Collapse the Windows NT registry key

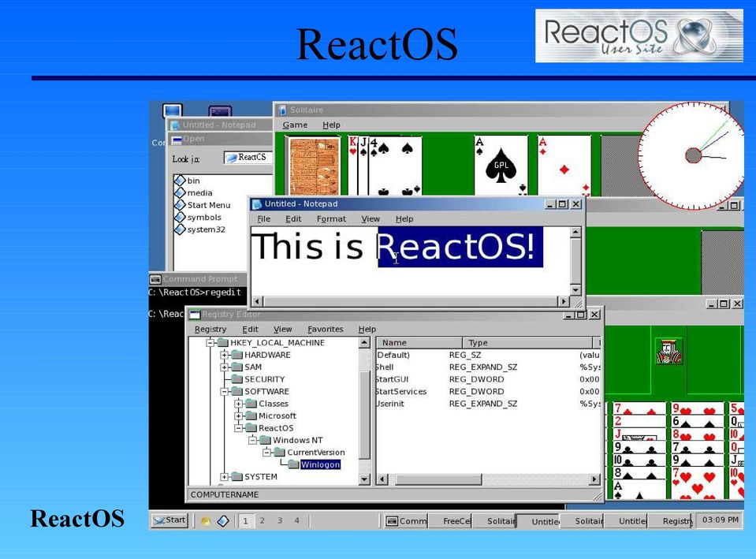pyautogui.click(x=253, y=440)
